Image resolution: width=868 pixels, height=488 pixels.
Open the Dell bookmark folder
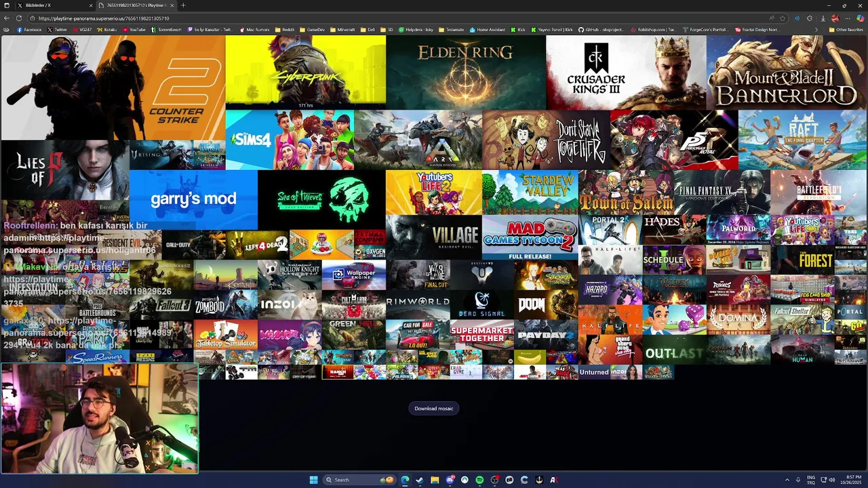tap(368, 30)
